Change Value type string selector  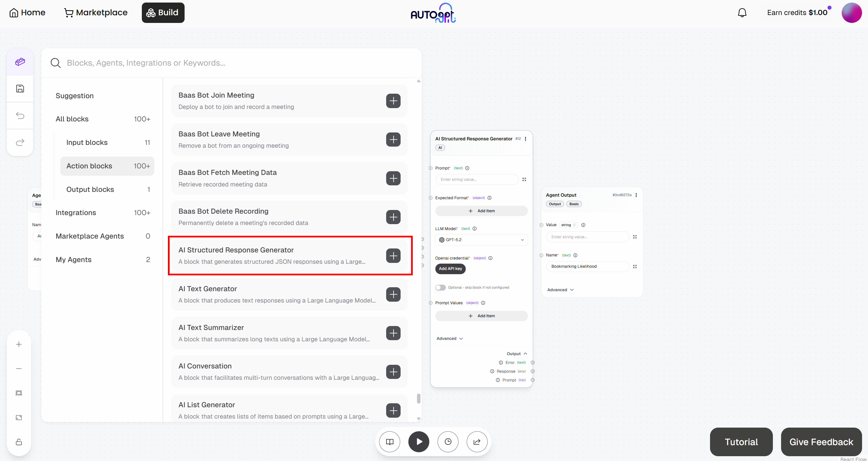[568, 225]
